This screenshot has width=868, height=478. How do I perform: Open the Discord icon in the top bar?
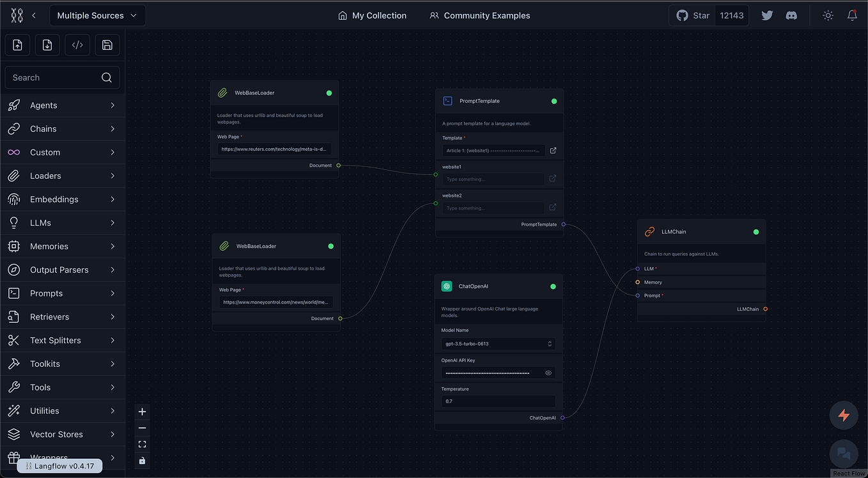791,15
